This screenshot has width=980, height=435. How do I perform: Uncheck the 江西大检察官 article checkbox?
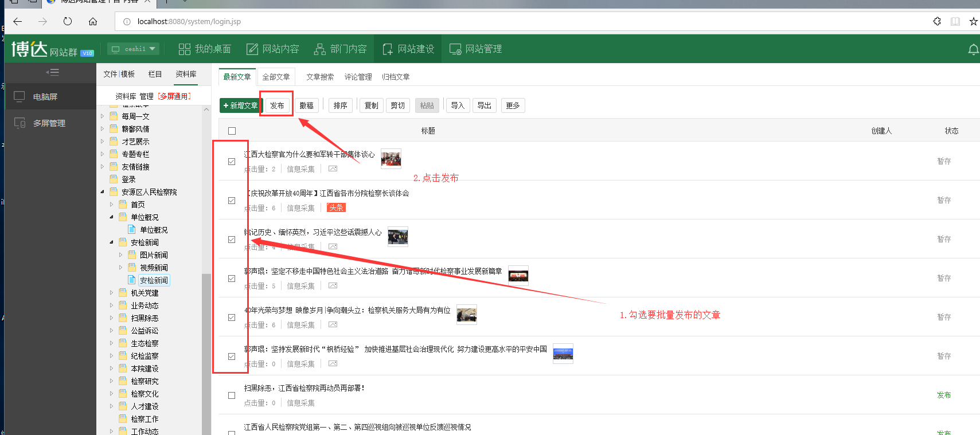(x=232, y=162)
